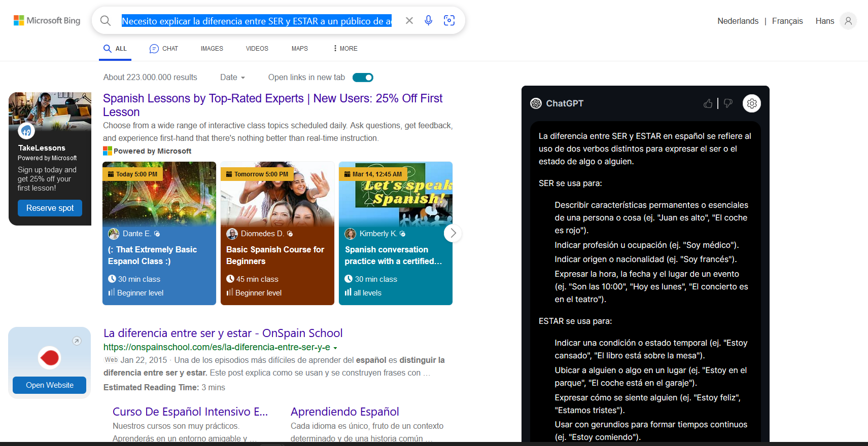Open visual search camera icon
The width and height of the screenshot is (868, 446).
[x=449, y=20]
